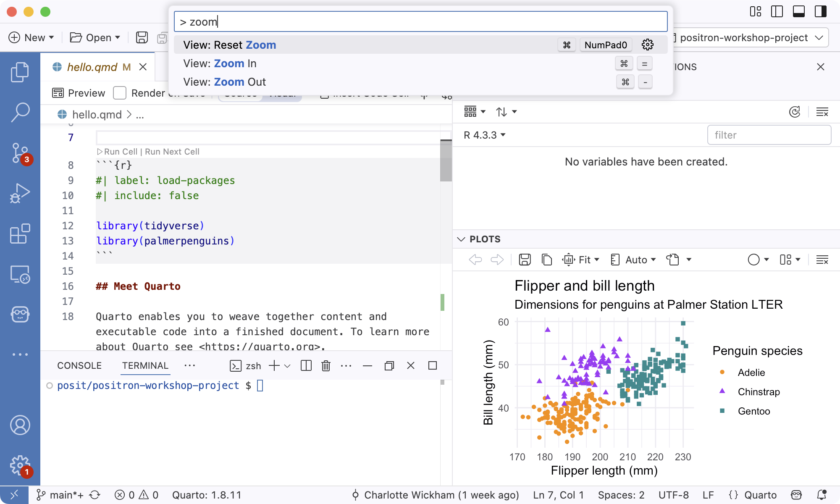The width and height of the screenshot is (840, 504).
Task: Kill the terminal with trash icon
Action: pyautogui.click(x=326, y=366)
